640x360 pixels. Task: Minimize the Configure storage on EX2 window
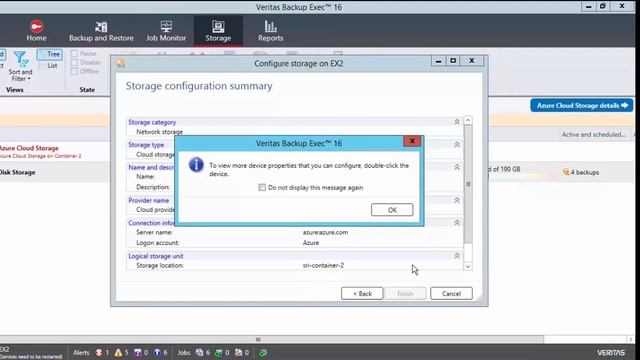[438, 61]
